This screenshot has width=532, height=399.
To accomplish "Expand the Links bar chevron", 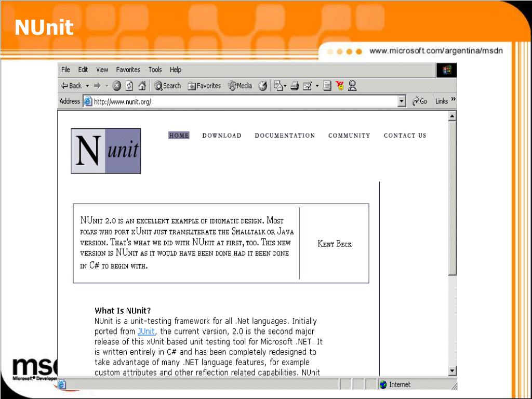I will (x=453, y=99).
